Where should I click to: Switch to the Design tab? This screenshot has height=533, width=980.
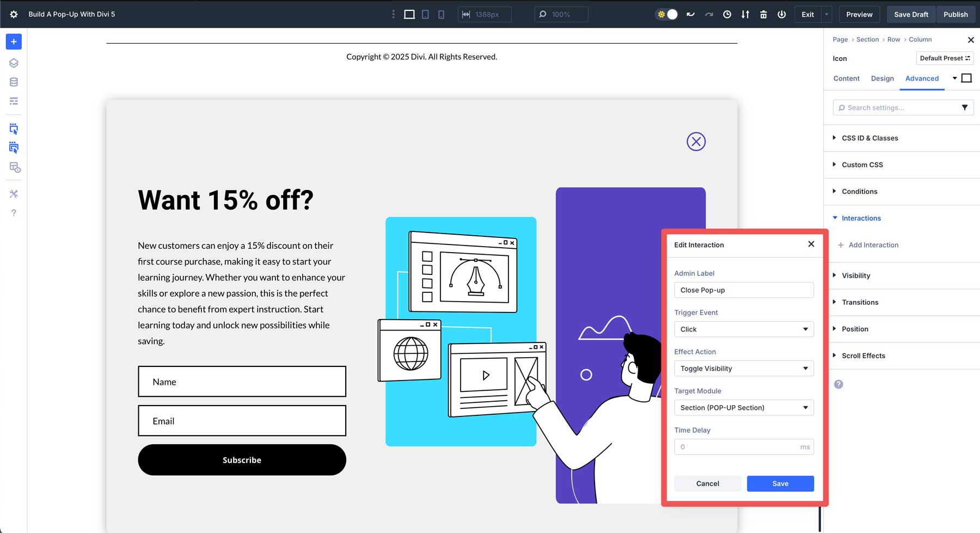882,78
